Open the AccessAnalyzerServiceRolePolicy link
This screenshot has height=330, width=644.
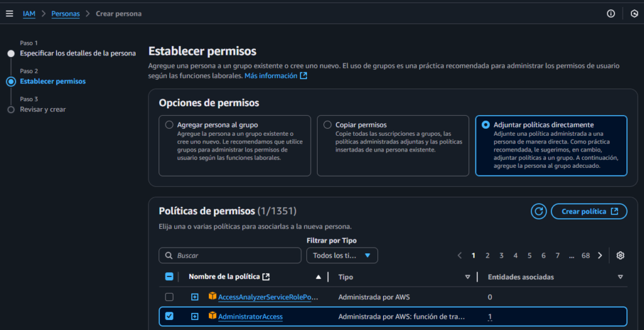pyautogui.click(x=268, y=297)
